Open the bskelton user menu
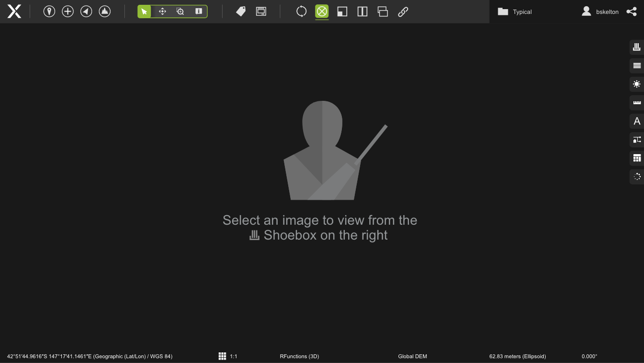644x363 pixels. tap(600, 12)
